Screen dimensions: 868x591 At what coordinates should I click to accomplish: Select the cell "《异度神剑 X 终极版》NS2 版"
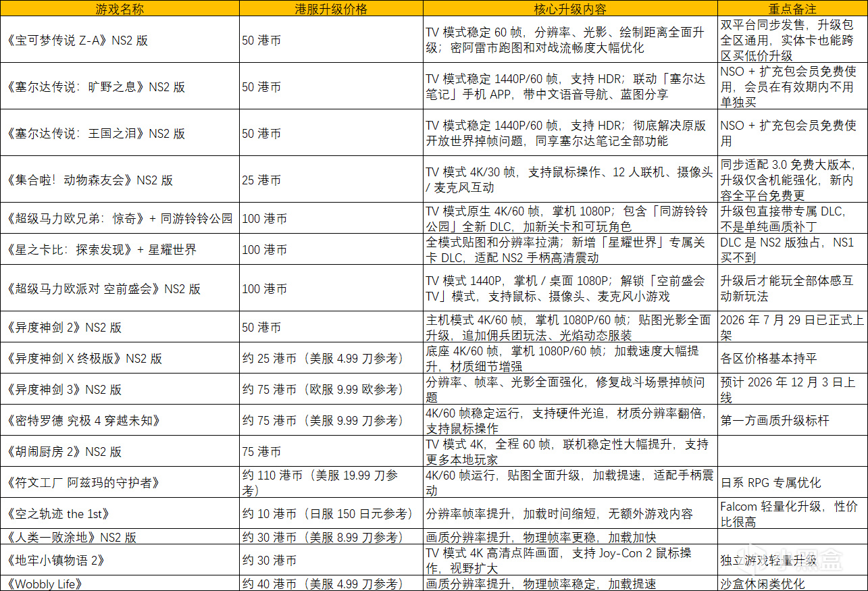coord(120,358)
